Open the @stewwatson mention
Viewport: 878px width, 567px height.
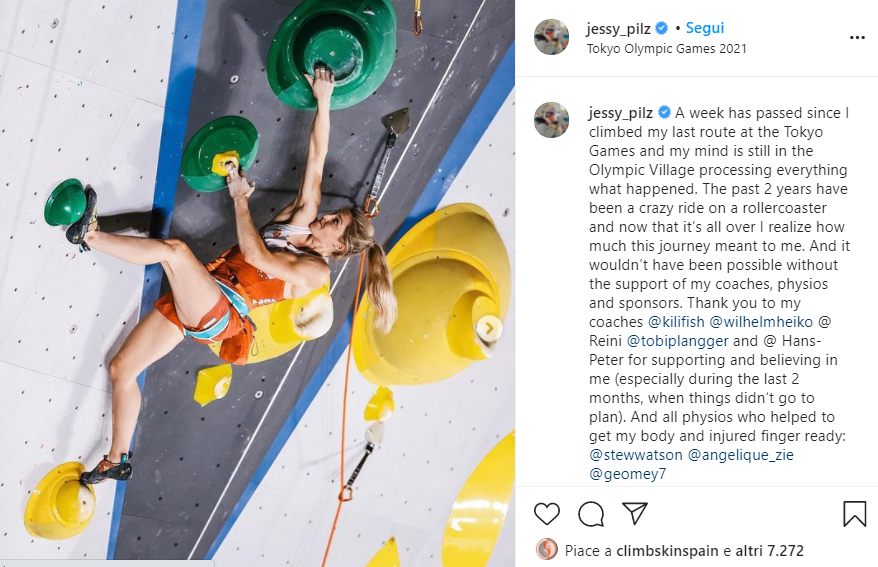636,454
